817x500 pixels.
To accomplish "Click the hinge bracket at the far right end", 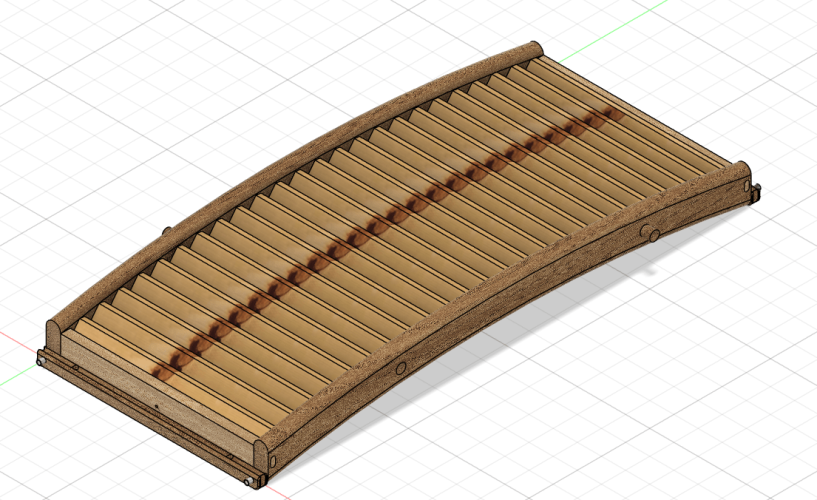I will (755, 191).
